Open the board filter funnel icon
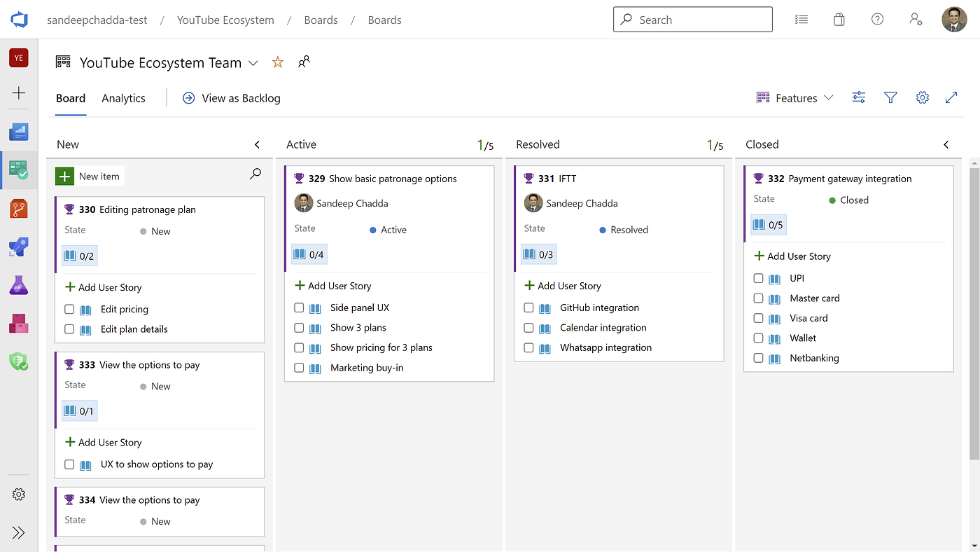 [890, 98]
